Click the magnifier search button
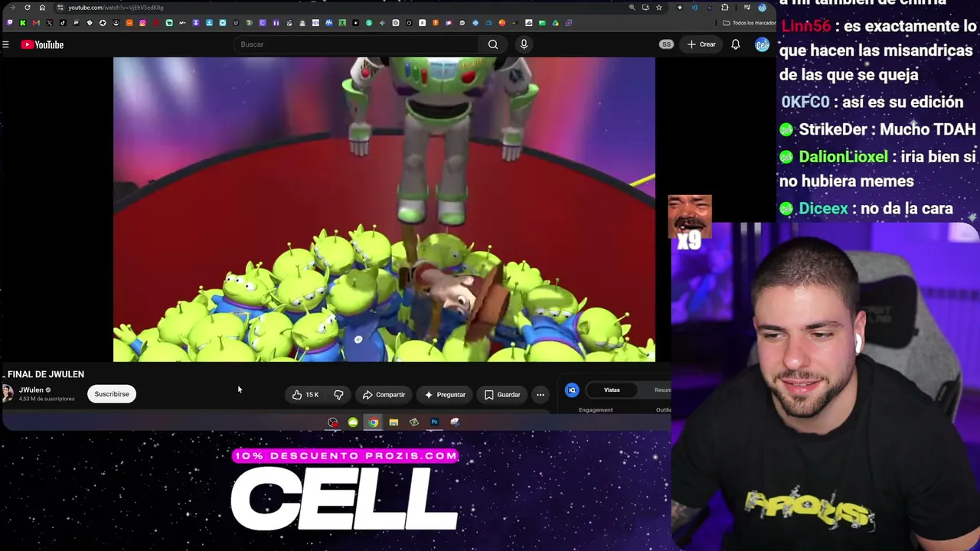The image size is (980, 551). click(x=493, y=44)
